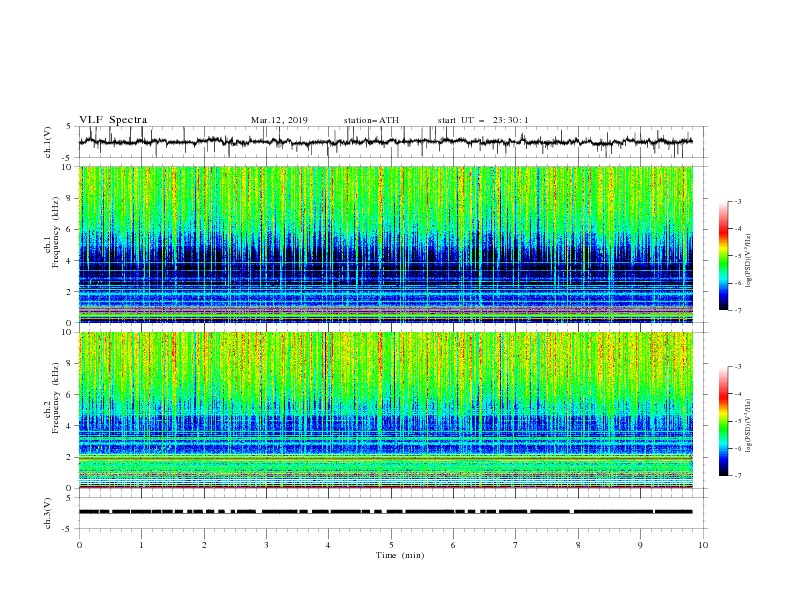This screenshot has height=612, width=792.
Task: Click the "4" tick on the time axis
Action: 328,545
